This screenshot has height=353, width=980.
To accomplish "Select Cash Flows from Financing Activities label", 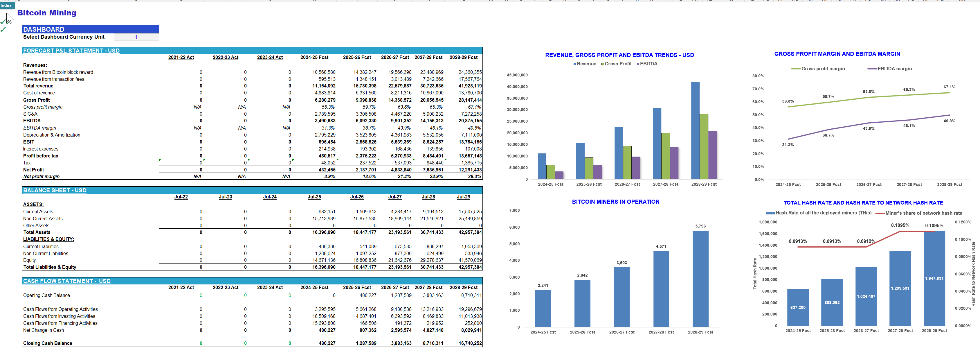I will pos(60,323).
